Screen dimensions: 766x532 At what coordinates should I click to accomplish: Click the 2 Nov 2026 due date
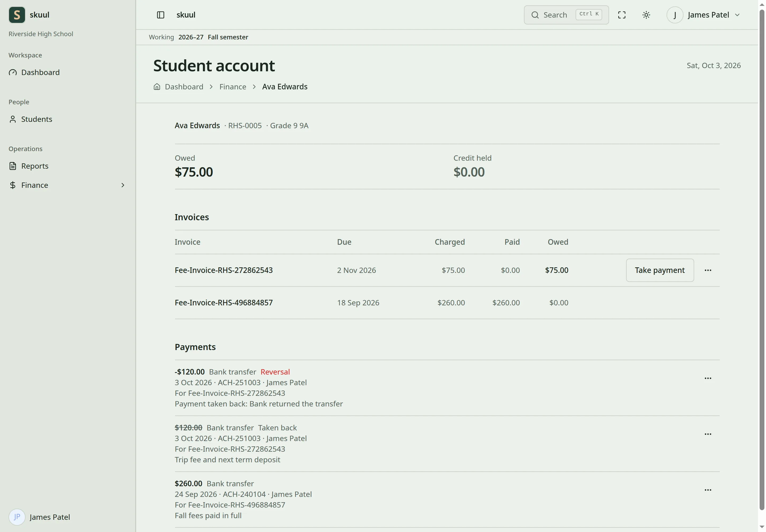coord(356,270)
